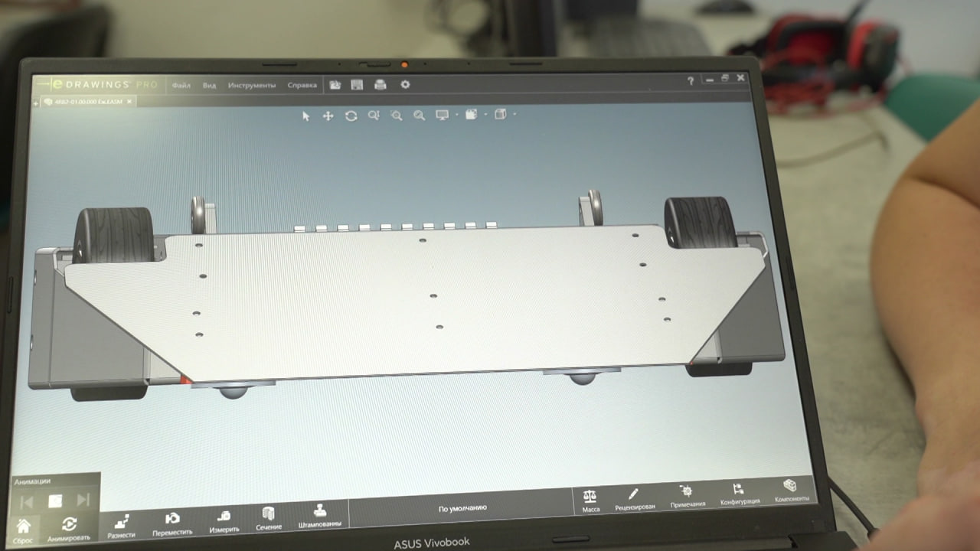Expand the display style dropdown arrow
Viewport: 980px width, 551px height.
[456, 115]
